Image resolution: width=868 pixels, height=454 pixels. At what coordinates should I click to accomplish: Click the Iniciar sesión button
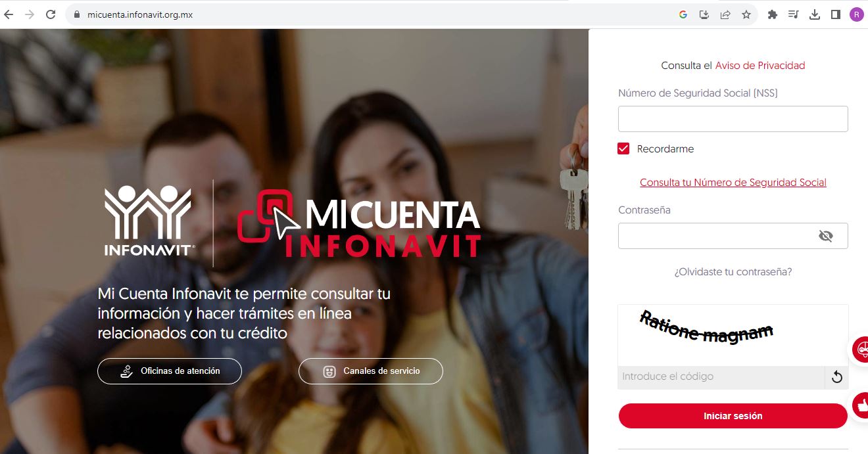coord(733,416)
